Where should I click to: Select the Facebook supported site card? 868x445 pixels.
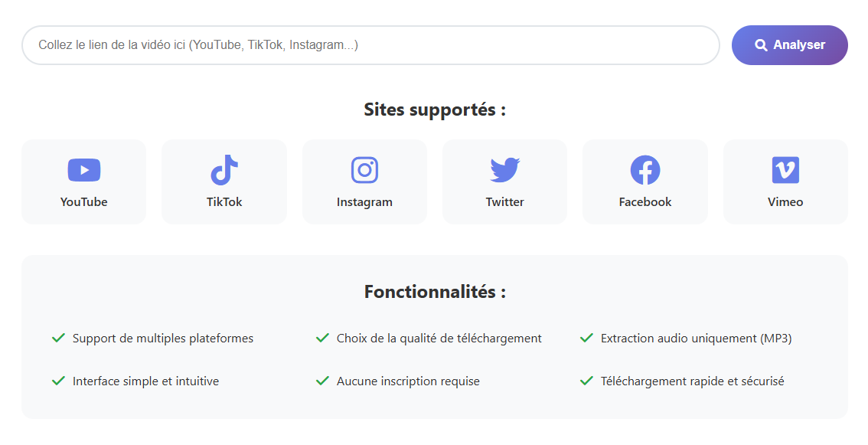tap(644, 182)
